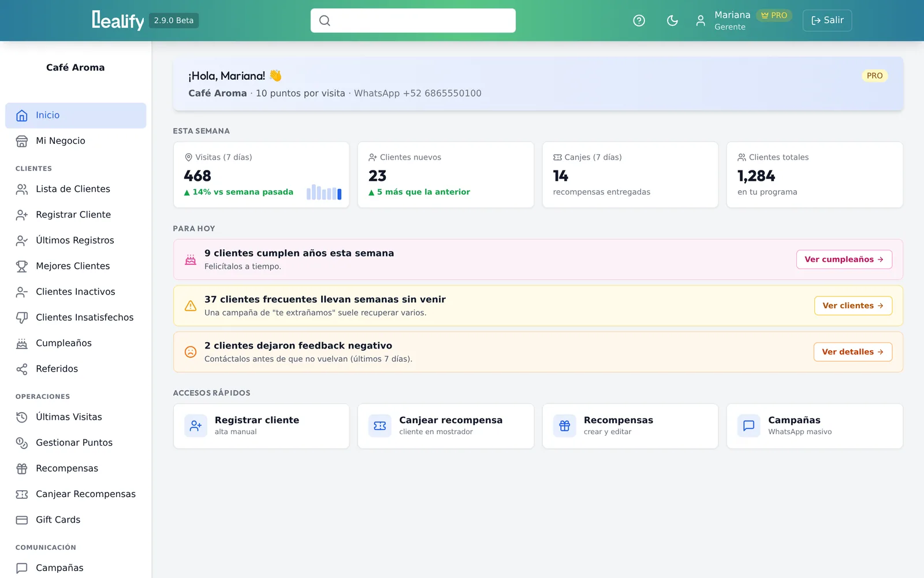Click the Lealify logo

pos(118,20)
